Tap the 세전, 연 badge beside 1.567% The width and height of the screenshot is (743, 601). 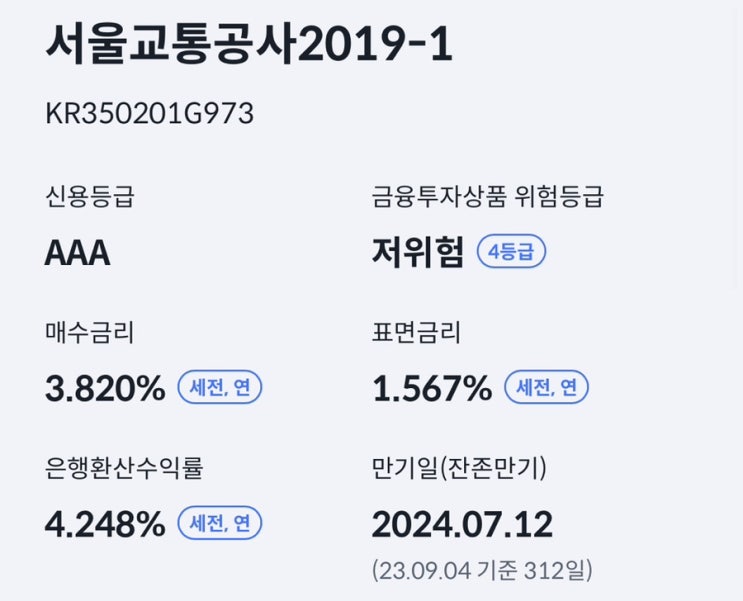(546, 388)
